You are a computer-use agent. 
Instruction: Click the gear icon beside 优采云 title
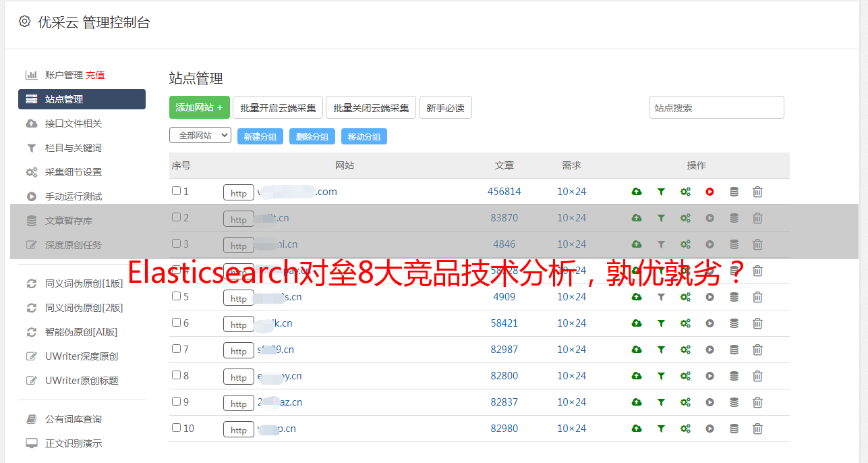24,22
